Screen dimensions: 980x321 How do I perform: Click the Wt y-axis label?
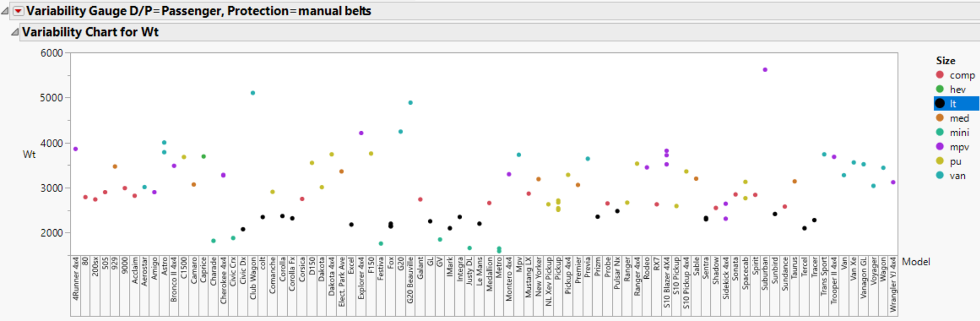29,154
